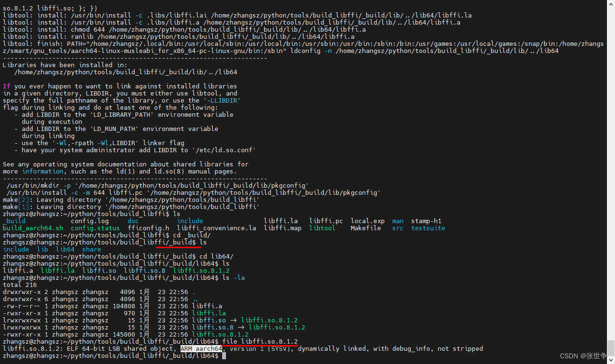The image size is (615, 364).
Task: Expand the include directory entry
Action: (x=16, y=249)
